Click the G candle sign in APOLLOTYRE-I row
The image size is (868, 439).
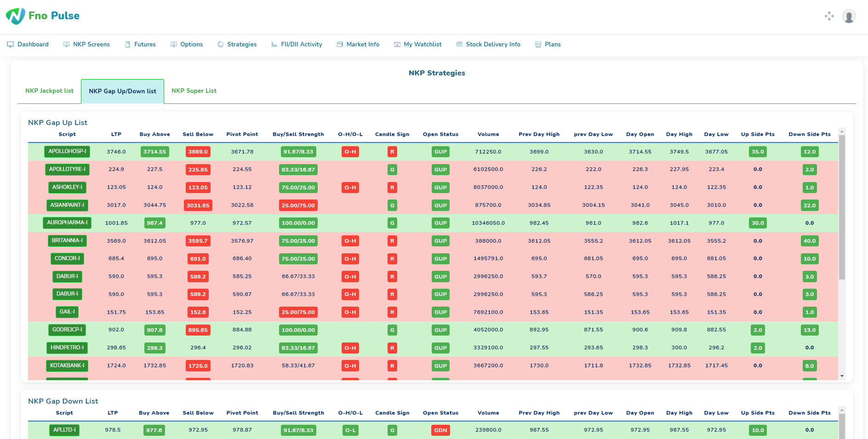pos(392,170)
